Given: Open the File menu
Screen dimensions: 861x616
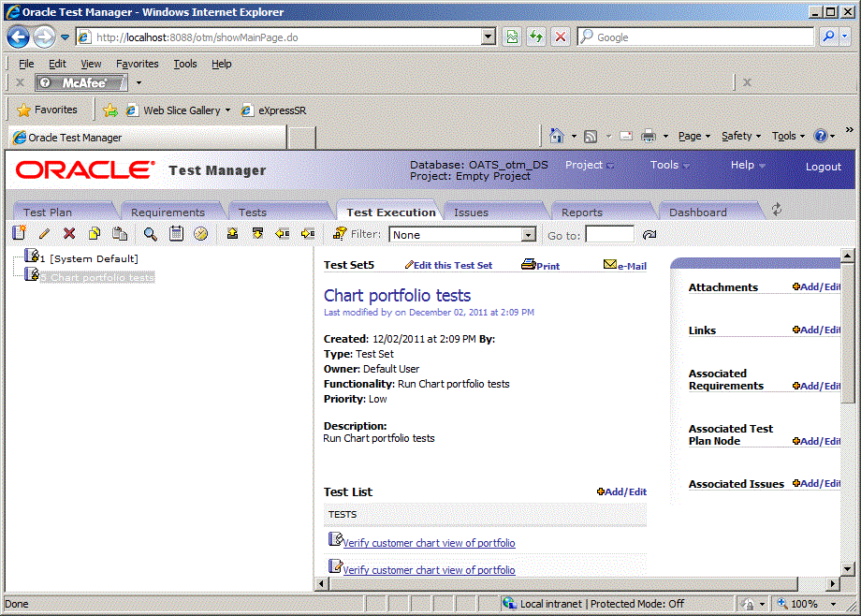Looking at the screenshot, I should click(x=26, y=64).
